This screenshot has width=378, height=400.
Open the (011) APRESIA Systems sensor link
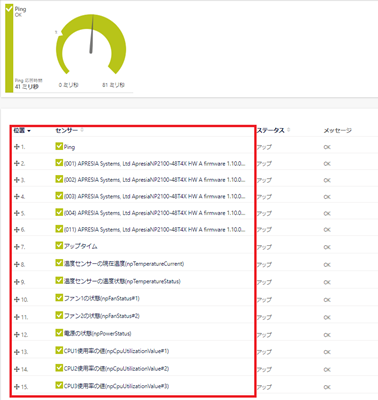point(154,229)
